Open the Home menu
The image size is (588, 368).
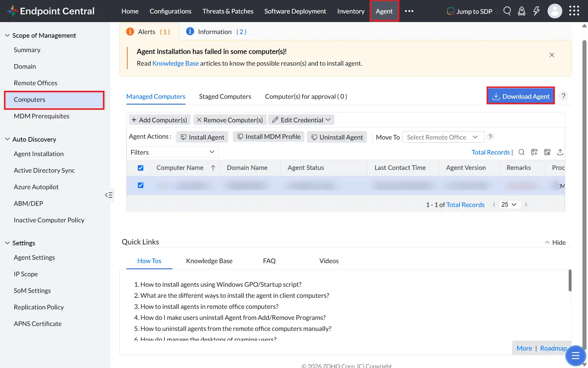point(130,11)
